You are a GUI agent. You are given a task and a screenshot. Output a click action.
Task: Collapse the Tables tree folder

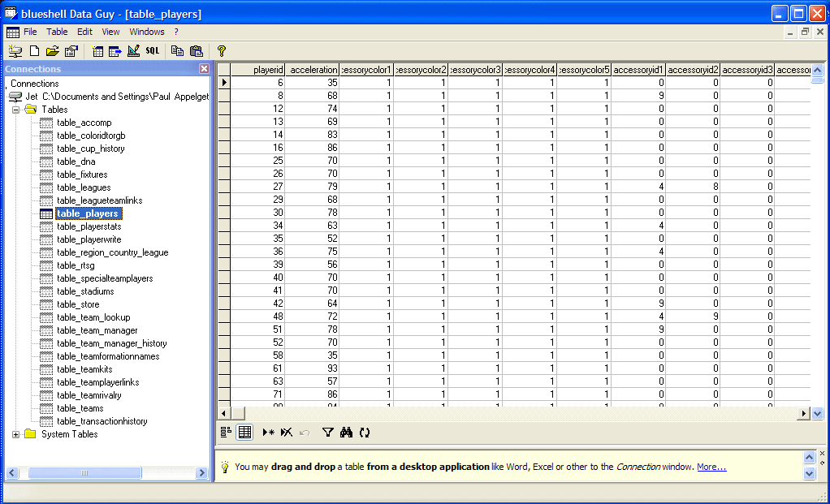[16, 110]
